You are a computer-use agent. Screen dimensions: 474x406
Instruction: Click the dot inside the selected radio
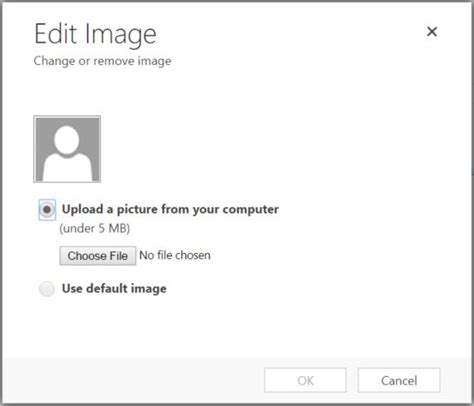tap(47, 210)
